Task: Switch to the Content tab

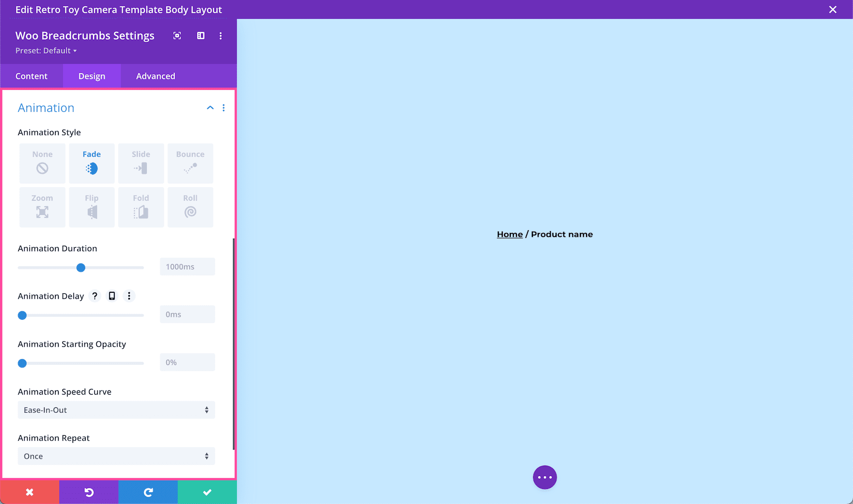Action: [x=31, y=76]
